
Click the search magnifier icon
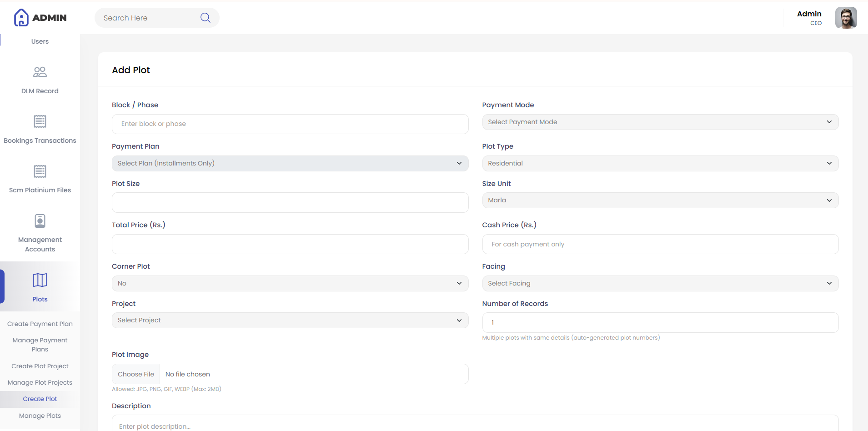point(206,18)
